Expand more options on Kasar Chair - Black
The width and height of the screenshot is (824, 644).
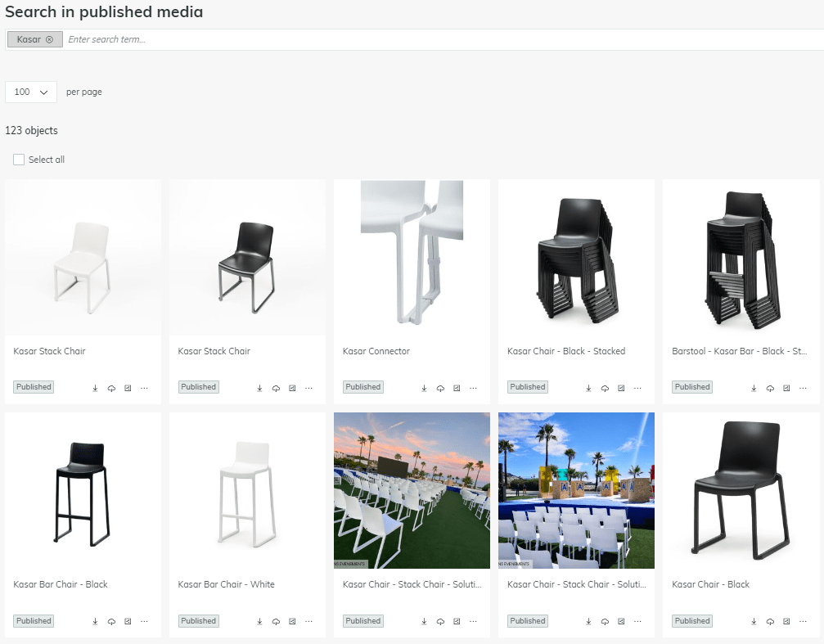803,621
